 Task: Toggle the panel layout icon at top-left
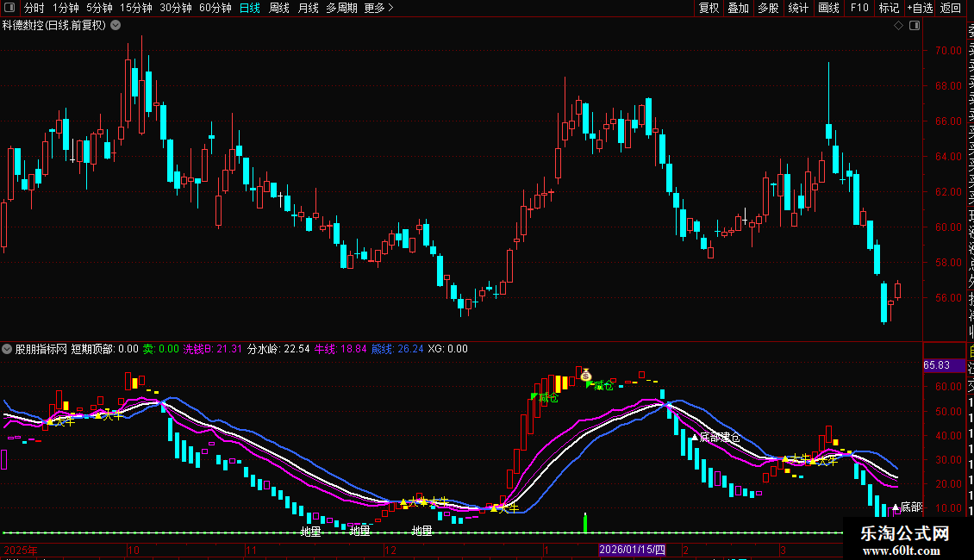click(9, 8)
